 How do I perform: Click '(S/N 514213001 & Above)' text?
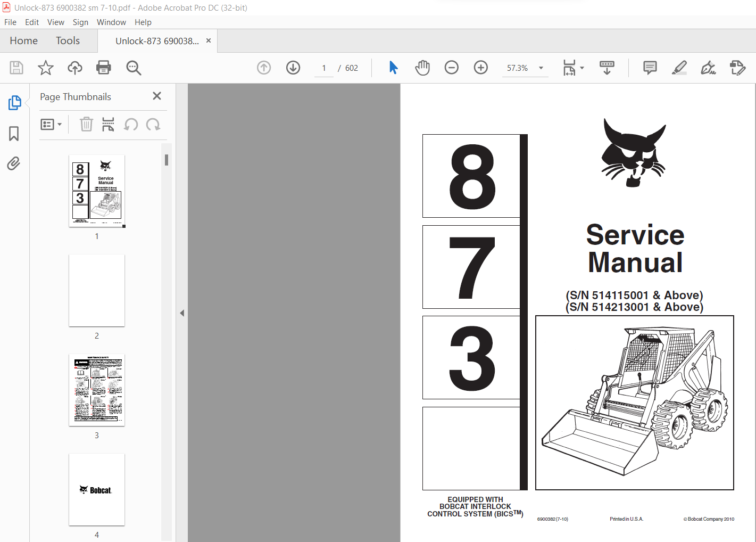click(x=634, y=307)
